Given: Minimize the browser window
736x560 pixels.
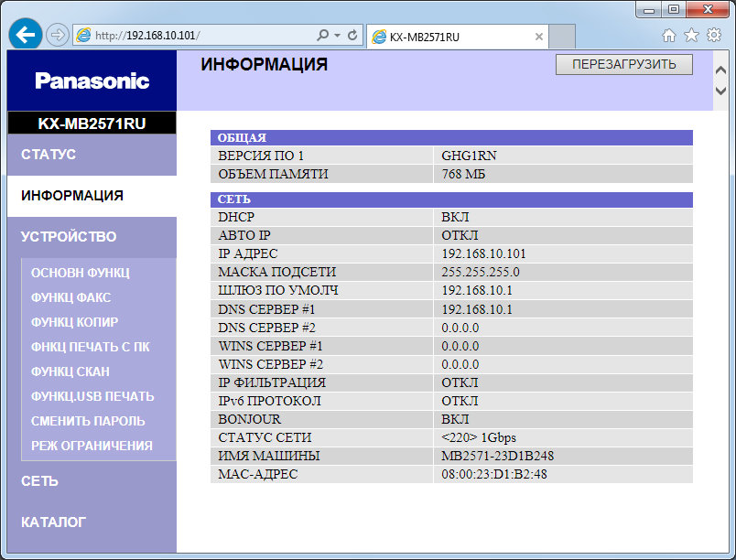Looking at the screenshot, I should click(649, 9).
